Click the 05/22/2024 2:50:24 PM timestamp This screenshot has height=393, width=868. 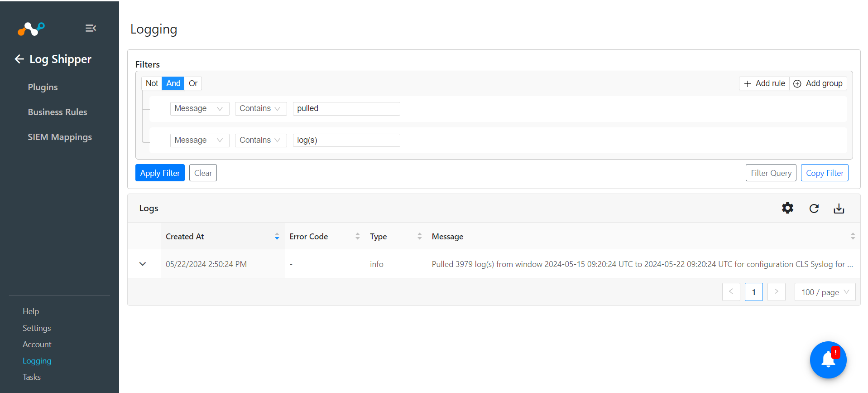pos(206,264)
